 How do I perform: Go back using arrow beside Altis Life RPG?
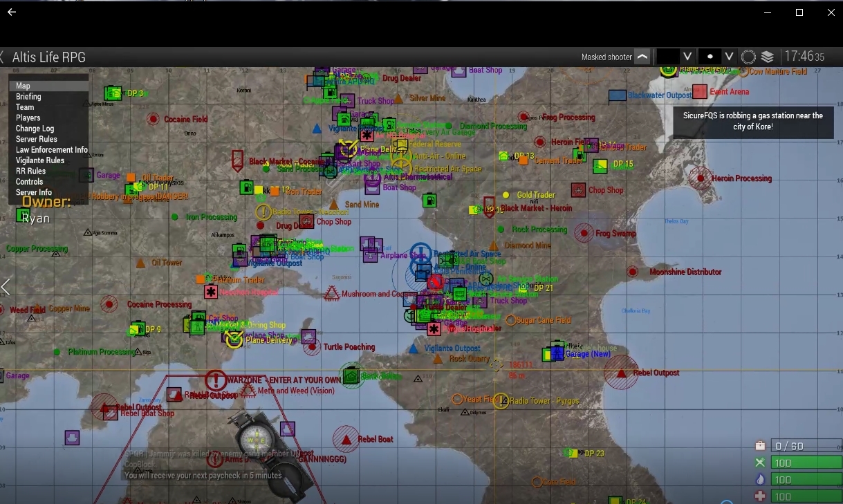tap(3, 57)
